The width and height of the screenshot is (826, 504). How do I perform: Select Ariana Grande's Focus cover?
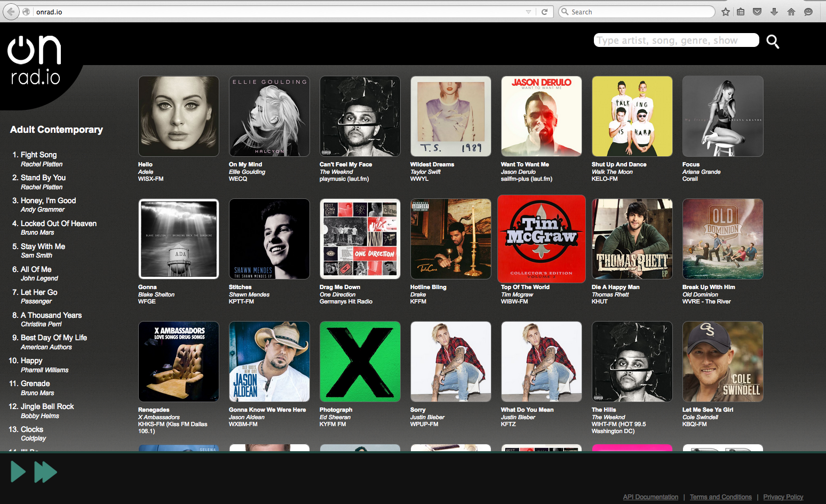[x=723, y=116]
